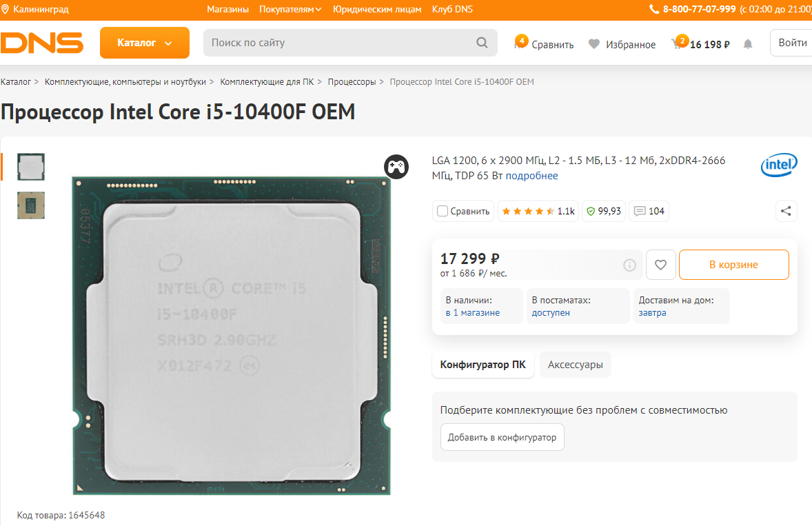Click the share icon

tap(786, 211)
